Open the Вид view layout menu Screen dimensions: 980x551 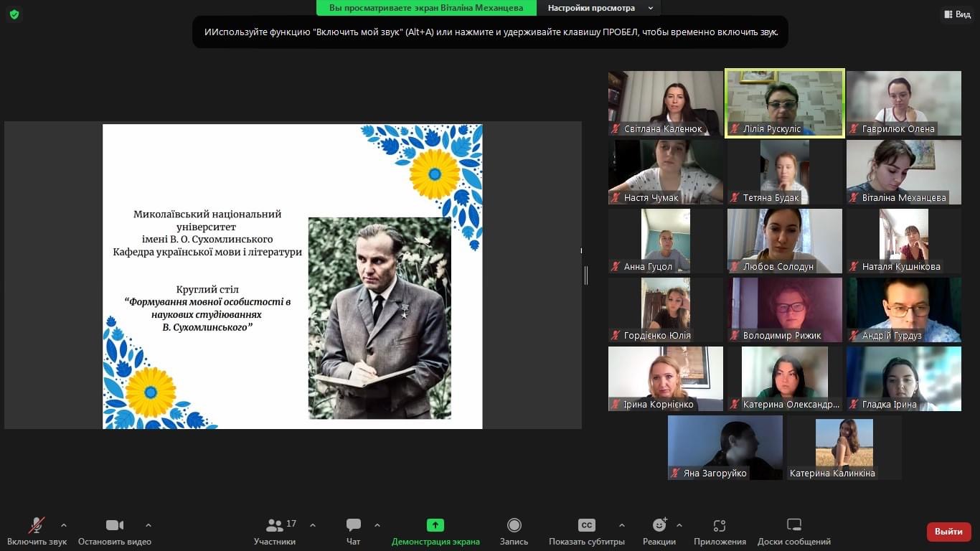coord(957,14)
